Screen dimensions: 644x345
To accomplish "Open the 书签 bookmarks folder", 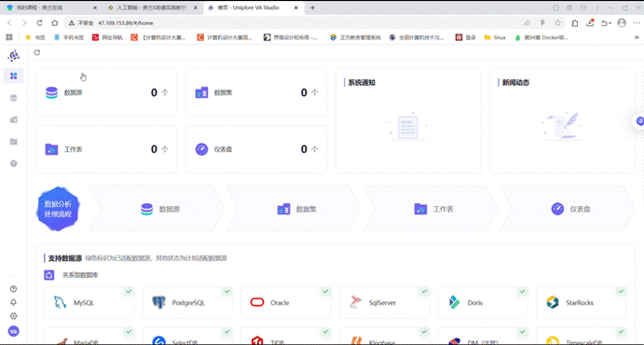I will 34,37.
